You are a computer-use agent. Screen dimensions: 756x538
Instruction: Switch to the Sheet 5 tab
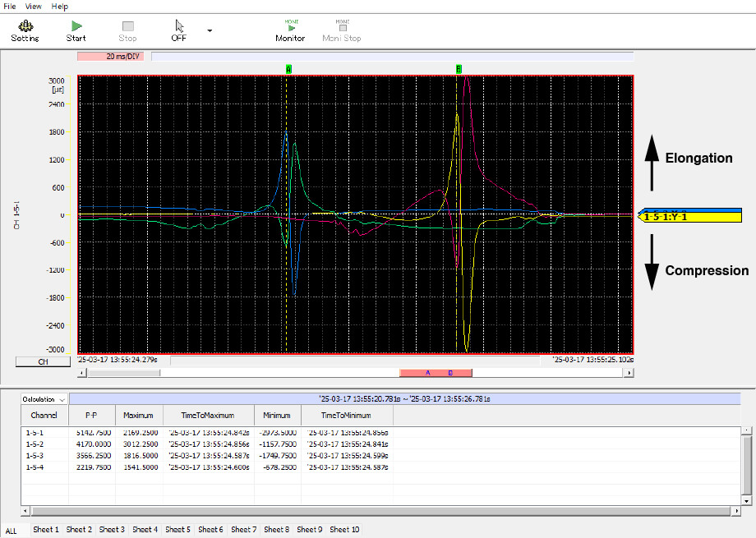pyautogui.click(x=177, y=530)
